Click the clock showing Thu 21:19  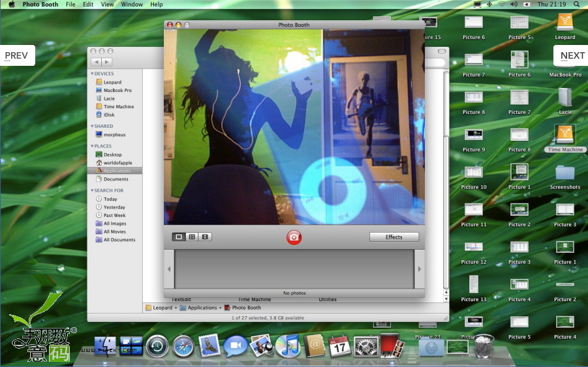coord(551,4)
